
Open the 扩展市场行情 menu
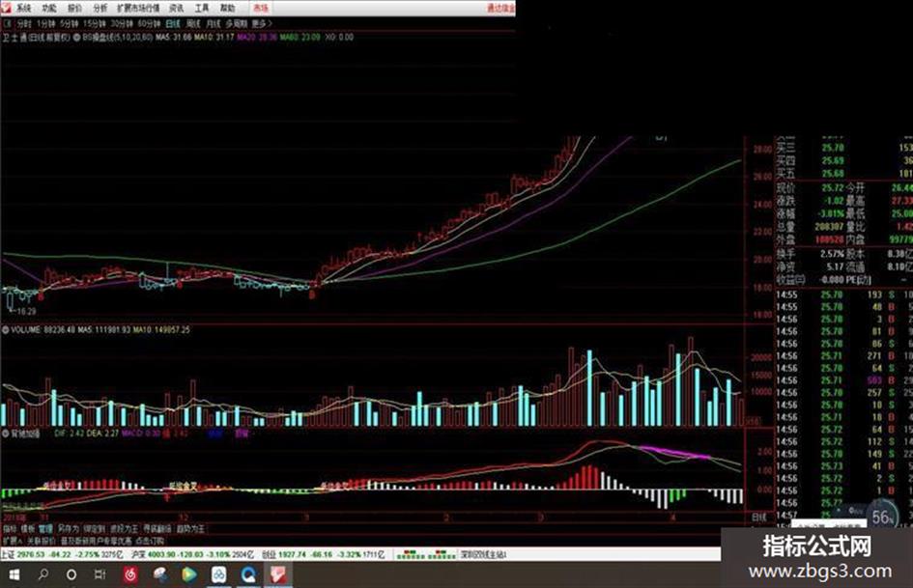coord(138,8)
